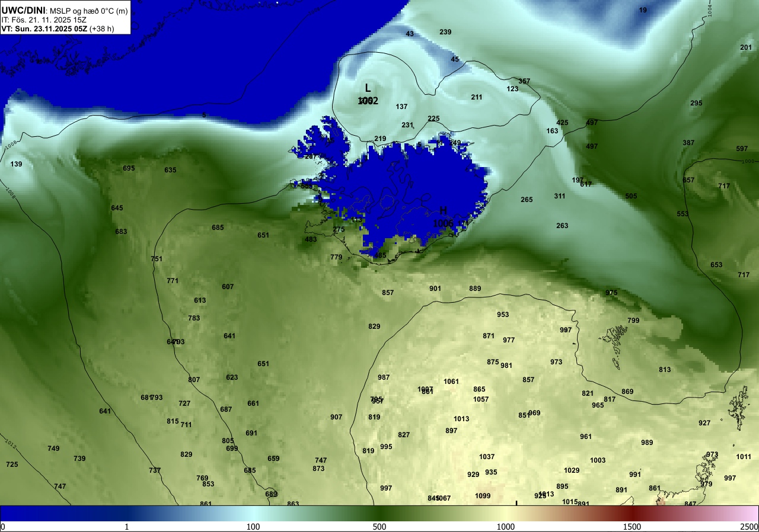Click the height value 505
759x532 pixels.
[631, 196]
